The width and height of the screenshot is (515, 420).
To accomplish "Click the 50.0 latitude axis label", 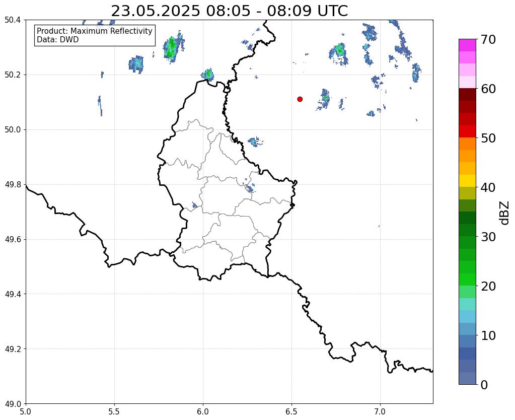I will point(13,130).
